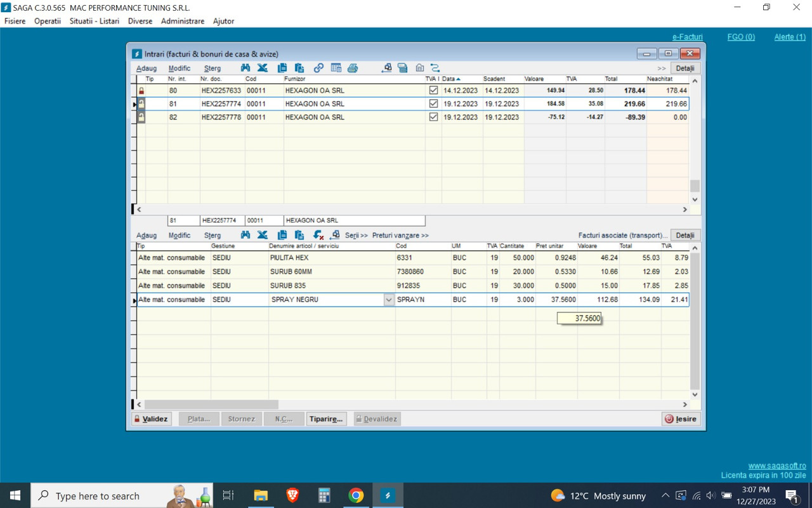Open the e-Facturi link
The image size is (812, 508).
pyautogui.click(x=688, y=37)
